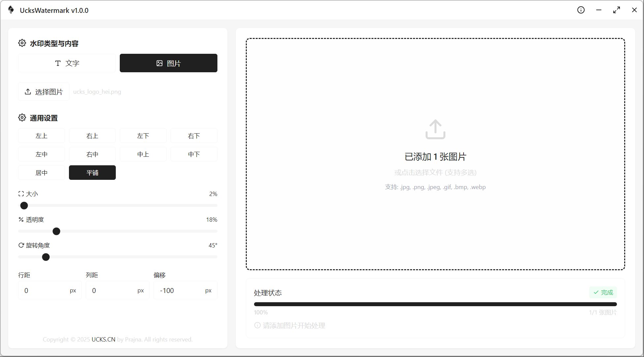Screen dimensions: 644x357
Task: Click the upload arrow icon in drop zone
Action: [x=435, y=129]
